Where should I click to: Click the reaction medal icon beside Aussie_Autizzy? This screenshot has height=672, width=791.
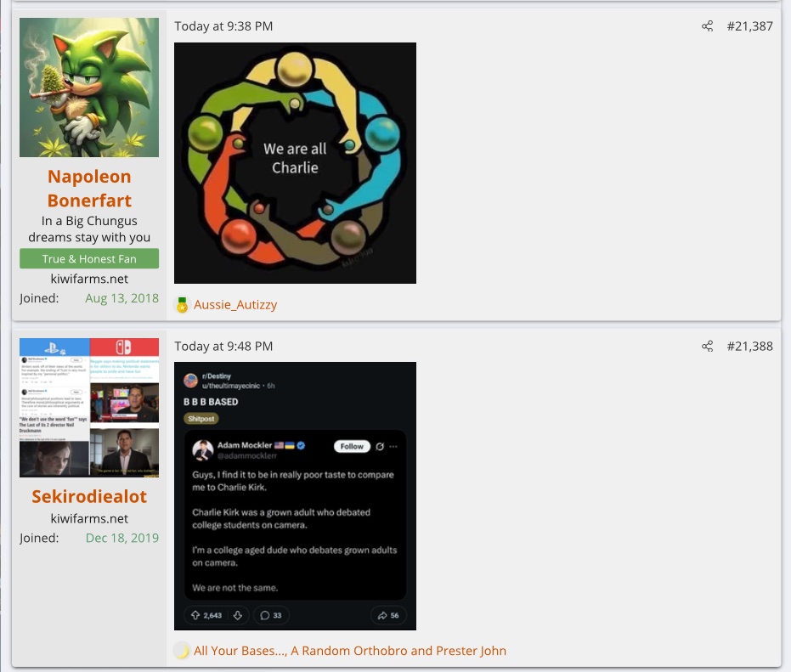182,305
